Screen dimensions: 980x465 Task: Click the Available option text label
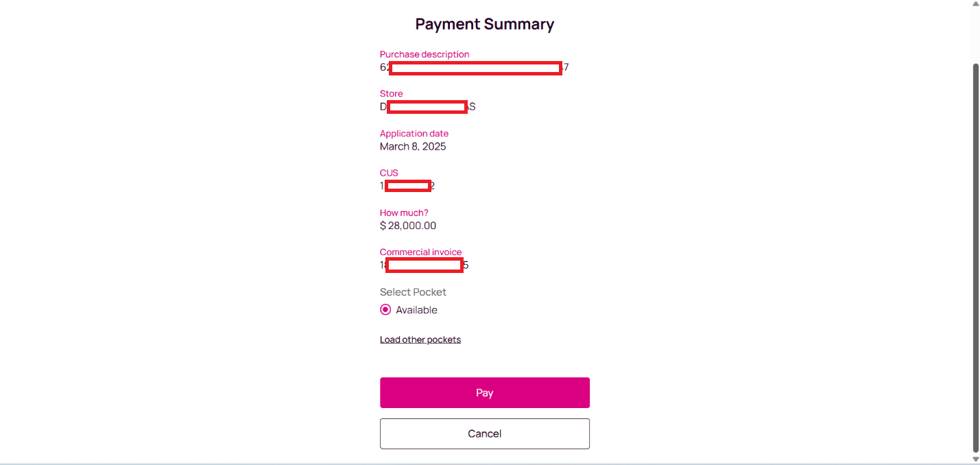click(x=416, y=310)
